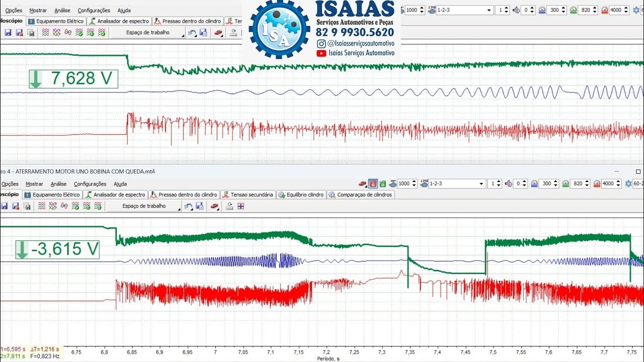Click the red car icon beside workspace tools, lower window
Viewport: 644px width, 362px height.
click(x=214, y=206)
